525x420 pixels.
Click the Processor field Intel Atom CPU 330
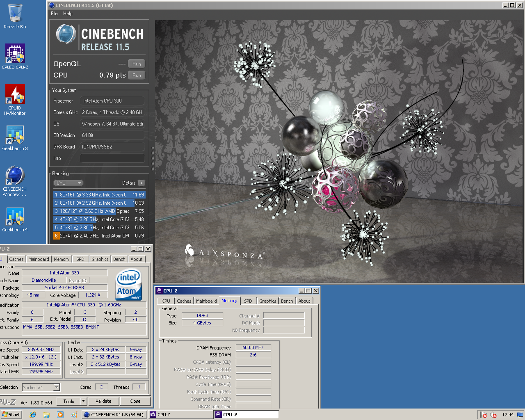pos(112,101)
